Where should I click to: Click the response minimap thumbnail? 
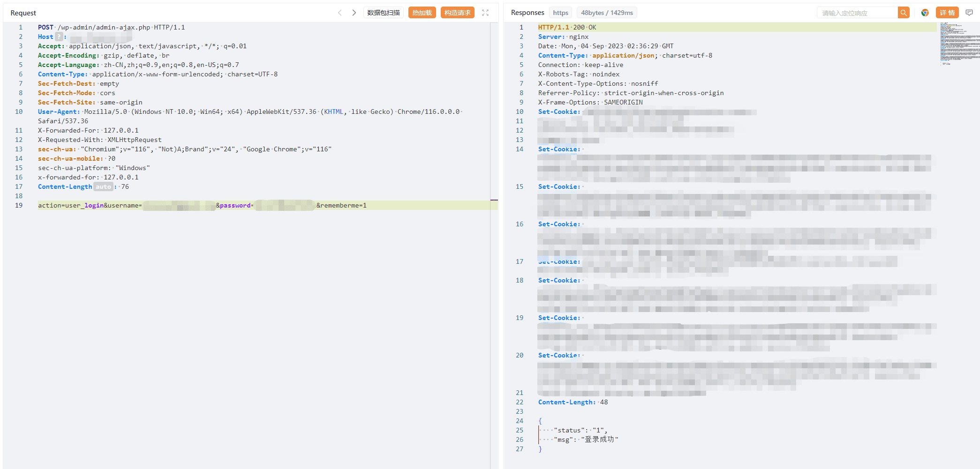pyautogui.click(x=959, y=43)
